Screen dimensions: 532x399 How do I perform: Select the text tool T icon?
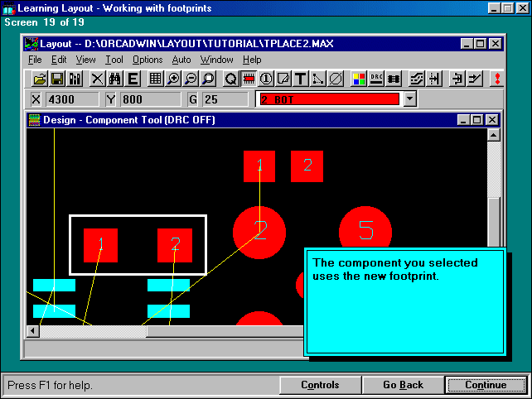click(x=300, y=79)
